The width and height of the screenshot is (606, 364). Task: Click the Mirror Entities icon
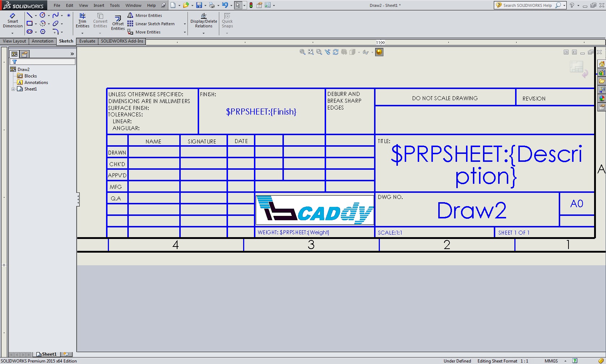[130, 15]
